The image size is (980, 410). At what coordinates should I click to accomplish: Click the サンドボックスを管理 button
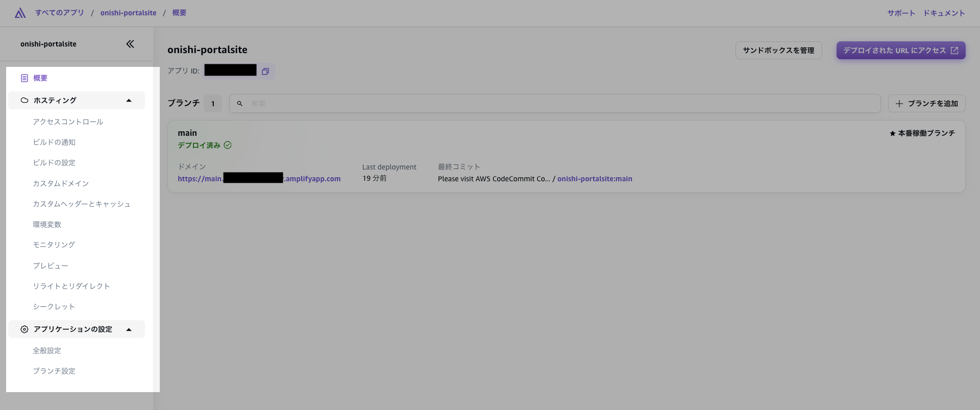pos(778,51)
